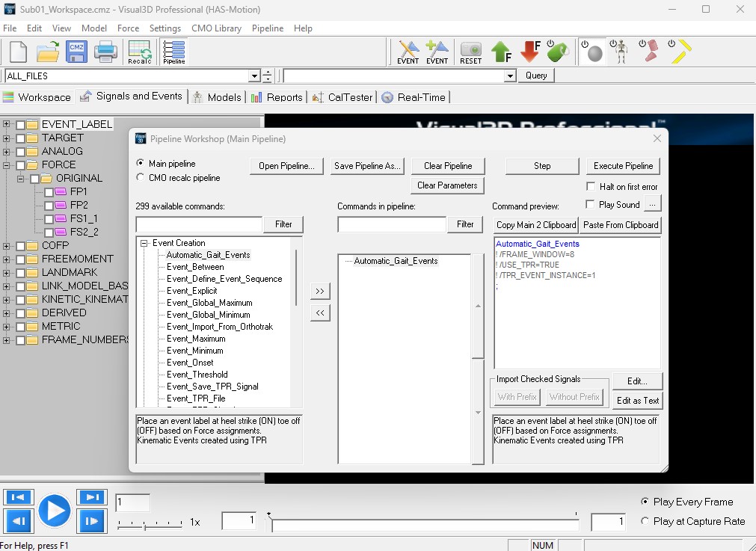Click the Open Pipeline... button
756x551 pixels.
[x=286, y=166]
